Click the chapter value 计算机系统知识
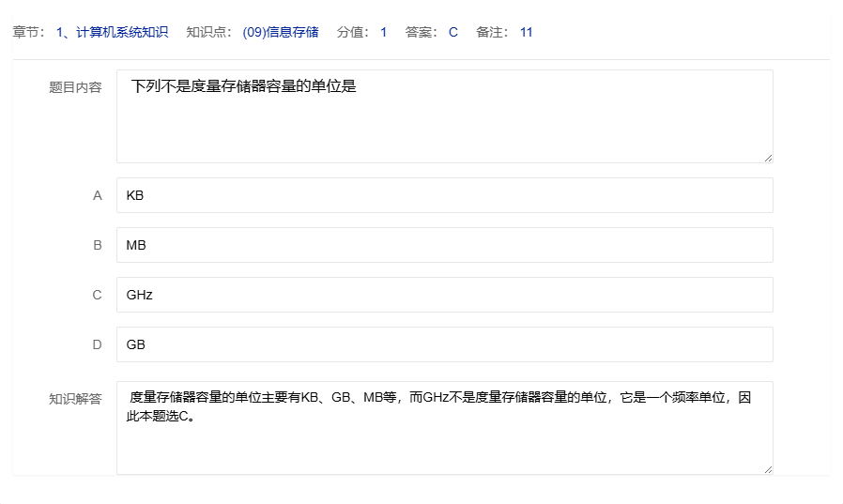Screen dimensions: 843x504 (112, 32)
